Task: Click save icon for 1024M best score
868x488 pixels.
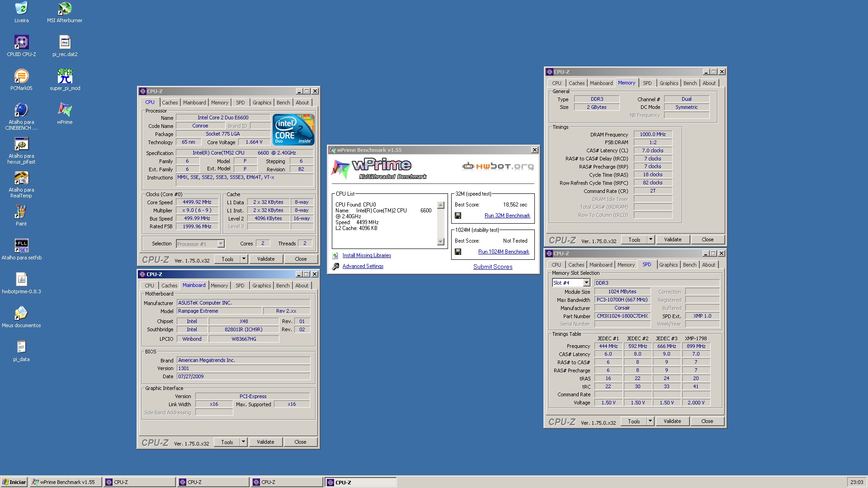Action: point(458,252)
